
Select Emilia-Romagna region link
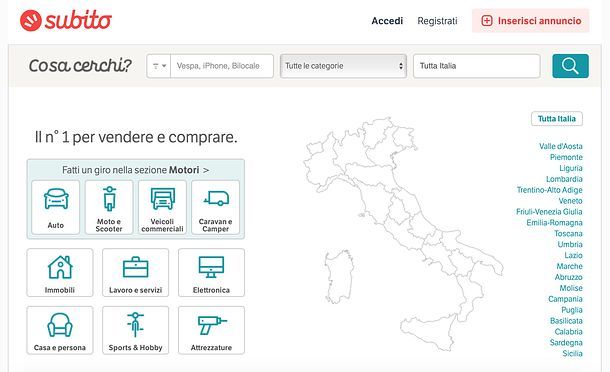point(554,223)
